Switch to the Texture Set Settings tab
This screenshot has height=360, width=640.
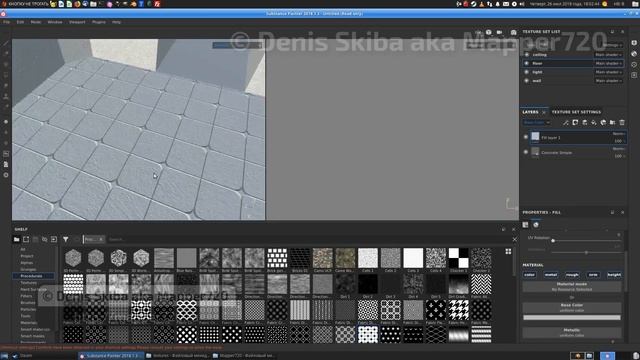pyautogui.click(x=576, y=112)
